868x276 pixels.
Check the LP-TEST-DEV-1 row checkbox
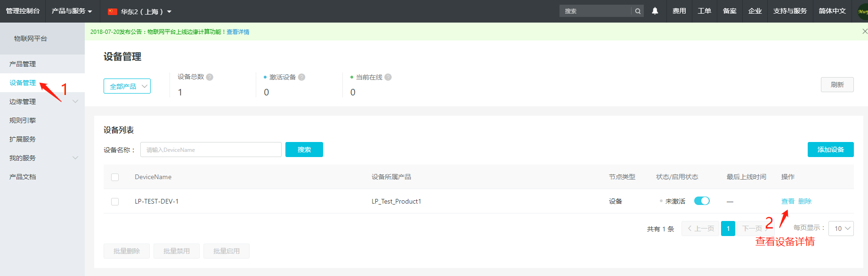point(115,202)
